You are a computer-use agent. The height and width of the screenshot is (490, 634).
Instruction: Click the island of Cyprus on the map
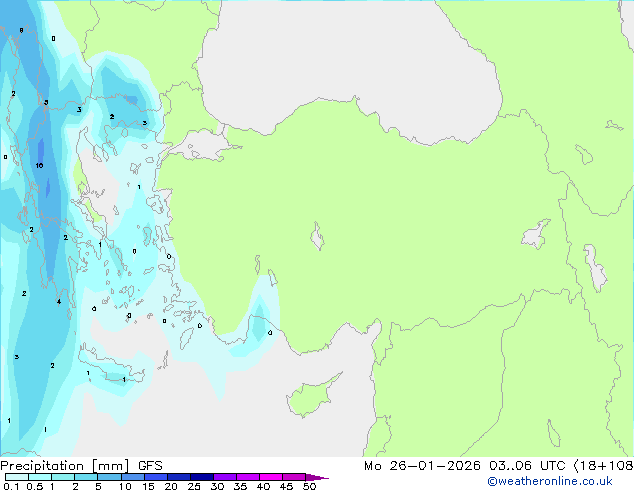pyautogui.click(x=312, y=397)
